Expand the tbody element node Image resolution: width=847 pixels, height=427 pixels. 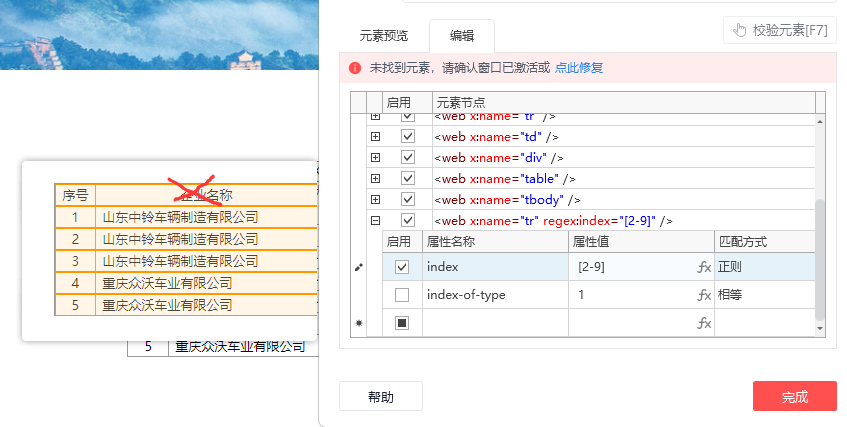tap(375, 200)
